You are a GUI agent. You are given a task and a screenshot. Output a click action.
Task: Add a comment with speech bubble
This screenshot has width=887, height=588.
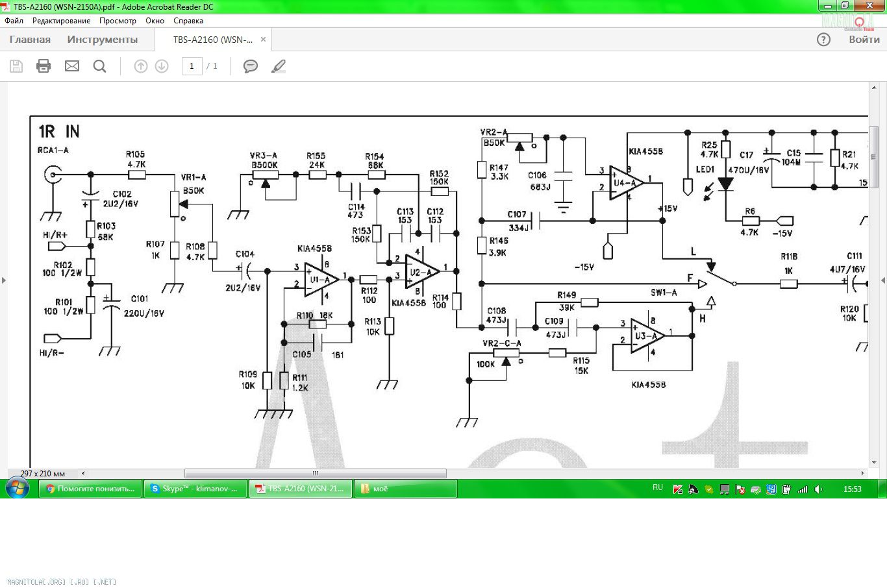(250, 66)
